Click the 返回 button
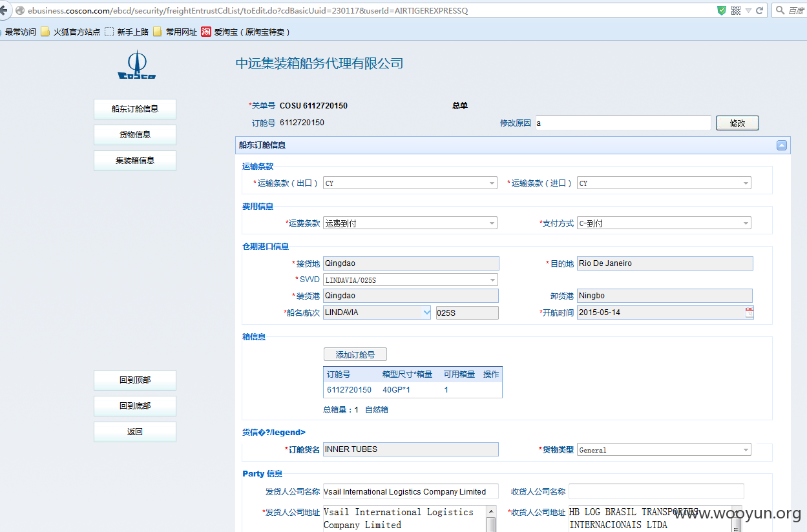The height and width of the screenshot is (532, 807). (x=135, y=432)
